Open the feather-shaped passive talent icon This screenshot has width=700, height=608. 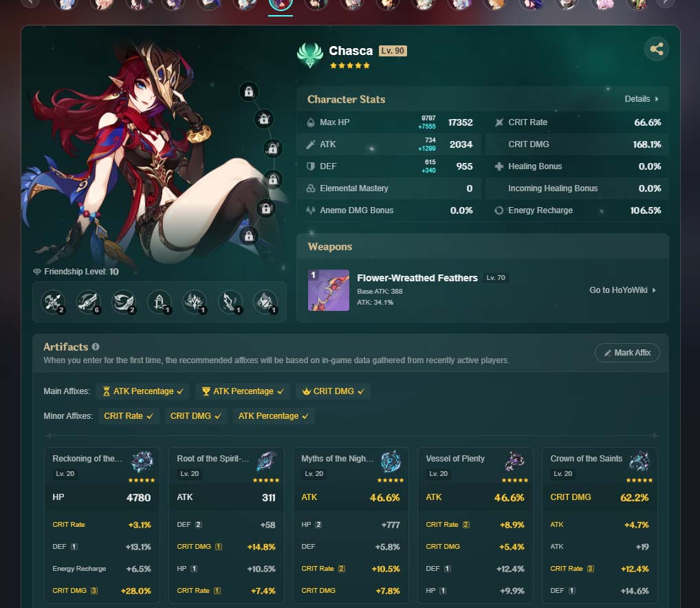click(230, 302)
